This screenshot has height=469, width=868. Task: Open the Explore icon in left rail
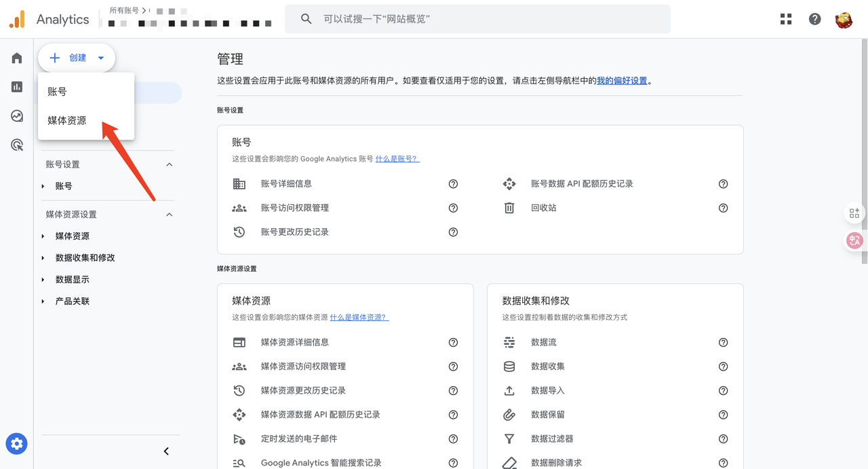[x=17, y=116]
